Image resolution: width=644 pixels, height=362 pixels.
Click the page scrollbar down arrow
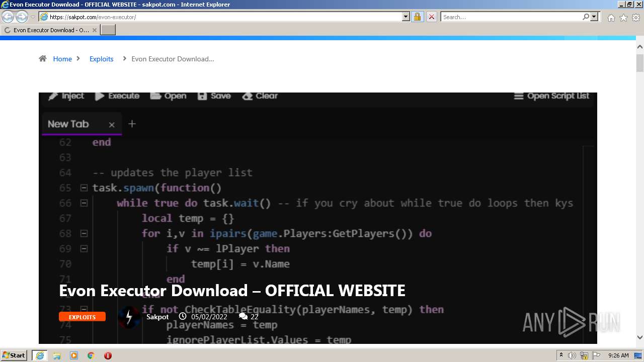coord(640,338)
